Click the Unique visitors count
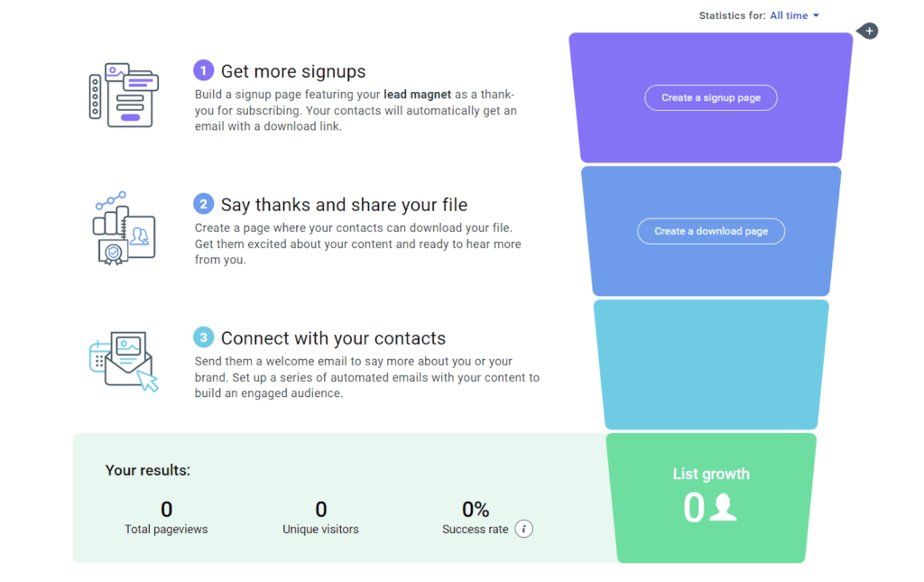This screenshot has height=582, width=924. 320,510
